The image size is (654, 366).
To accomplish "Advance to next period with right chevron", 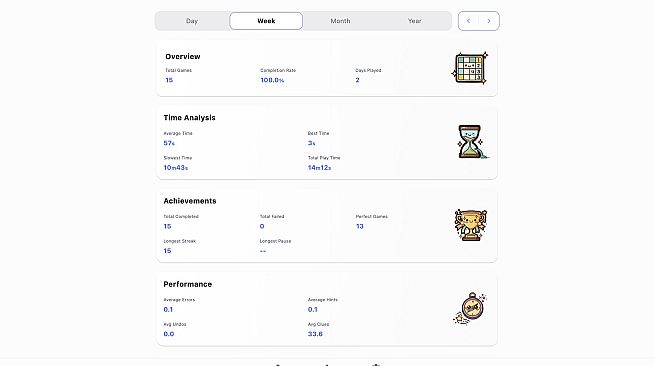I will point(489,21).
